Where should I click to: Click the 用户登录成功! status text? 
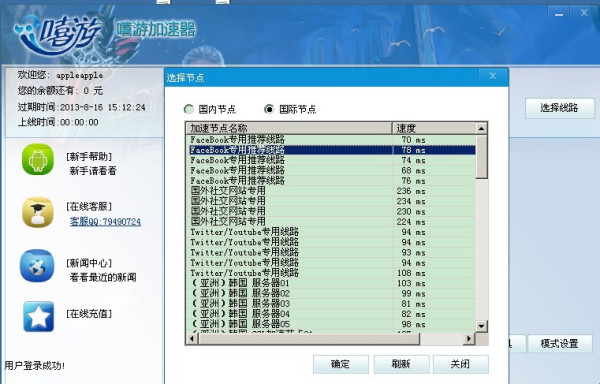pos(35,366)
